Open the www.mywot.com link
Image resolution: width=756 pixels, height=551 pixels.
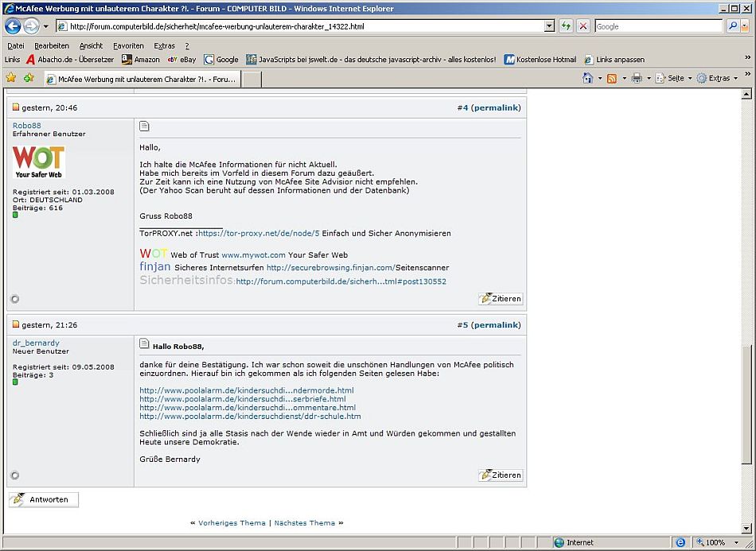point(254,254)
